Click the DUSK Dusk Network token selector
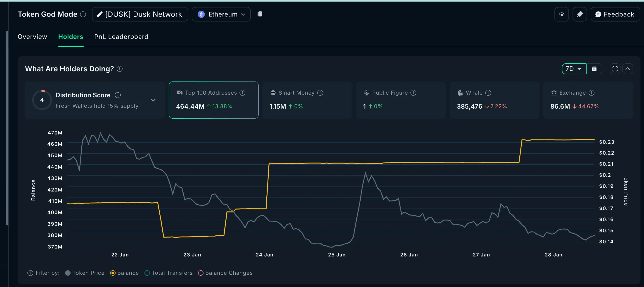Viewport: 644px width, 287px height. [140, 14]
